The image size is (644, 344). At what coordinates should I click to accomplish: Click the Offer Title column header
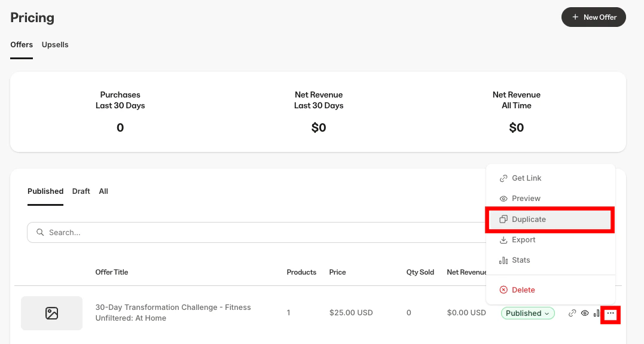pos(112,272)
